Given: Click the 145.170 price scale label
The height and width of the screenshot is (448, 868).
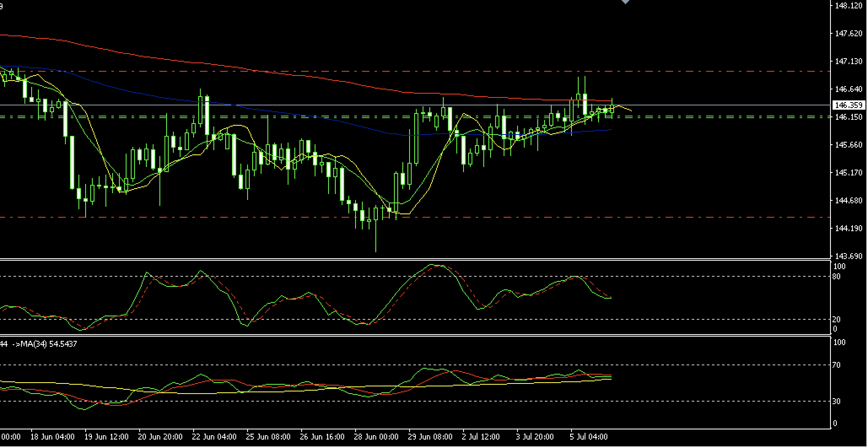Looking at the screenshot, I should pyautogui.click(x=849, y=173).
